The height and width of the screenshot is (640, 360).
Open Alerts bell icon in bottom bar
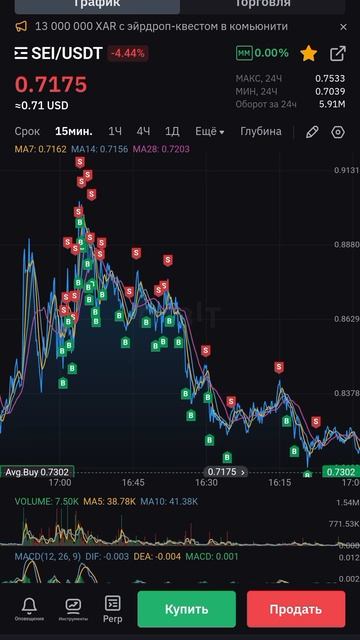pos(29,609)
